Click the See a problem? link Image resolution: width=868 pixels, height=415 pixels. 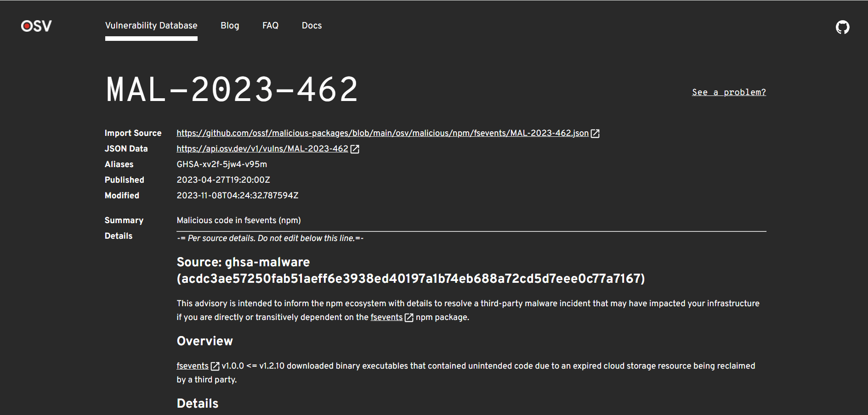tap(729, 92)
